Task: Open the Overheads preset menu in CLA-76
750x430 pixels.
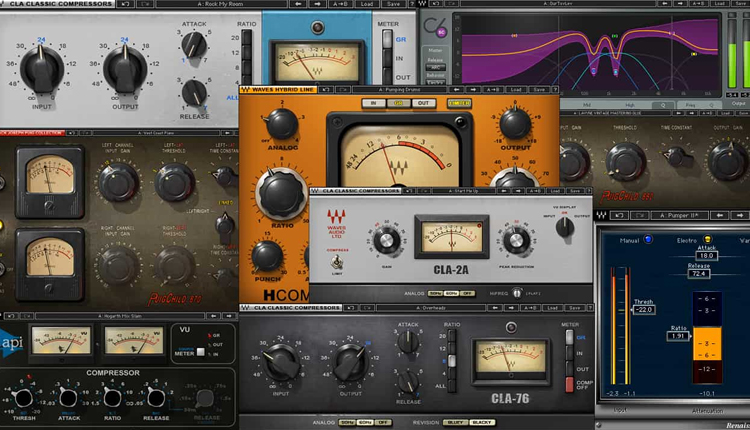Action: tap(431, 308)
